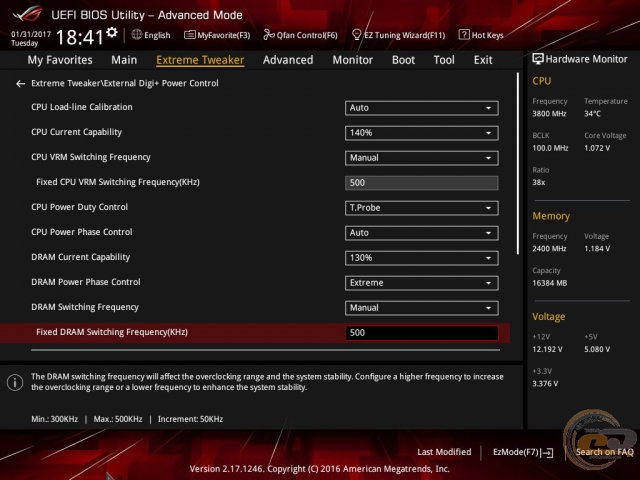Click breadcrumb External Digi+ Power Control
The height and width of the screenshot is (480, 640).
161,83
